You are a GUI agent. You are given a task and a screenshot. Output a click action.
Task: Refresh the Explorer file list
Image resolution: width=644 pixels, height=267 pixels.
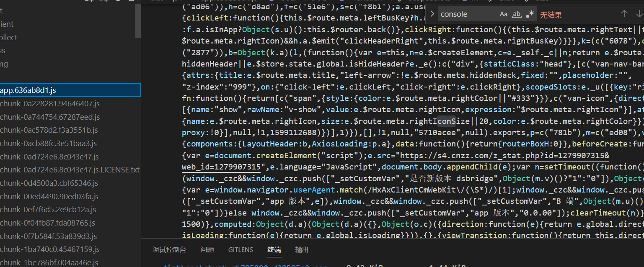pyautogui.click(x=118, y=2)
